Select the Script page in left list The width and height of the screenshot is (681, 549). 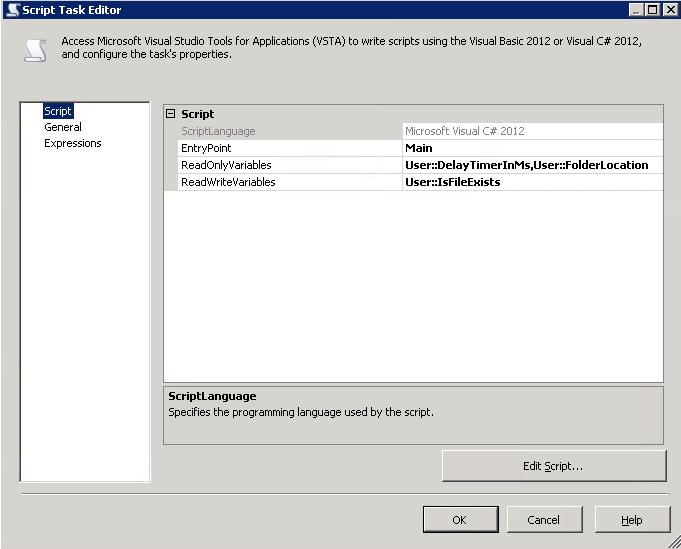(x=58, y=111)
